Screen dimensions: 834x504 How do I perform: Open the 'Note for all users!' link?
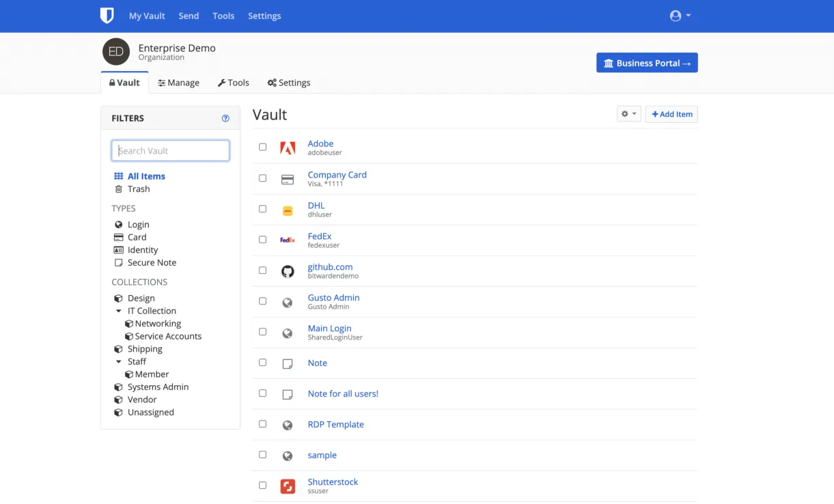pyautogui.click(x=343, y=394)
